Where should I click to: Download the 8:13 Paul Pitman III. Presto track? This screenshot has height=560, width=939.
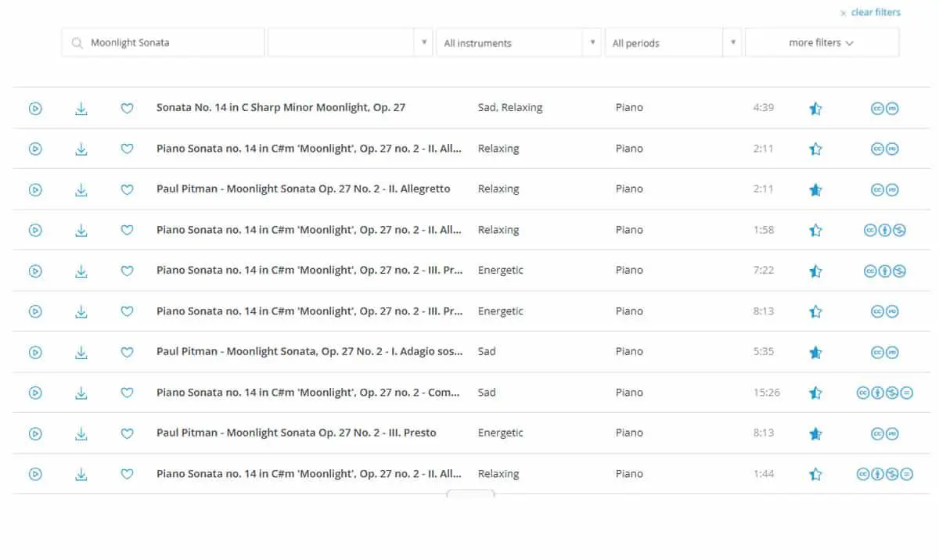click(81, 433)
